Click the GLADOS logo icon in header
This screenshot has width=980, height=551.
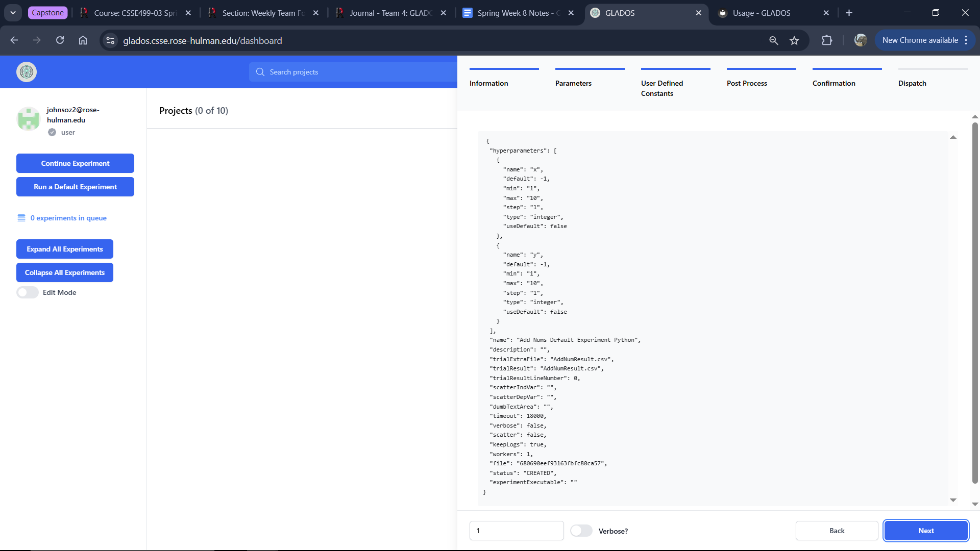[27, 72]
